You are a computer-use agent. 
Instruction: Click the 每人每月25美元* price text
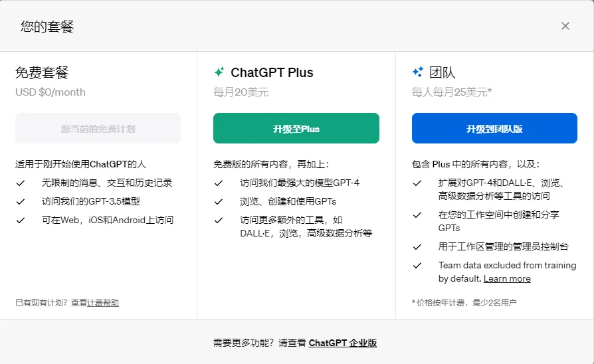452,92
